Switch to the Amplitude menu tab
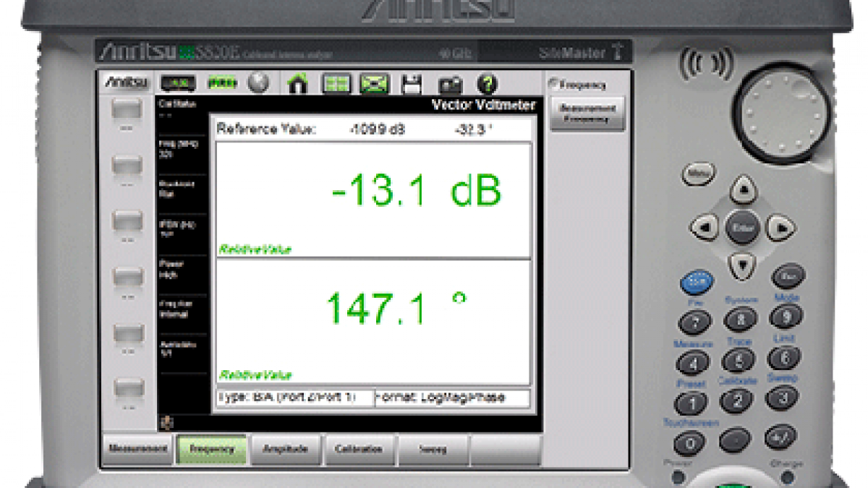Viewport: 868px width, 488px height. pos(286,449)
